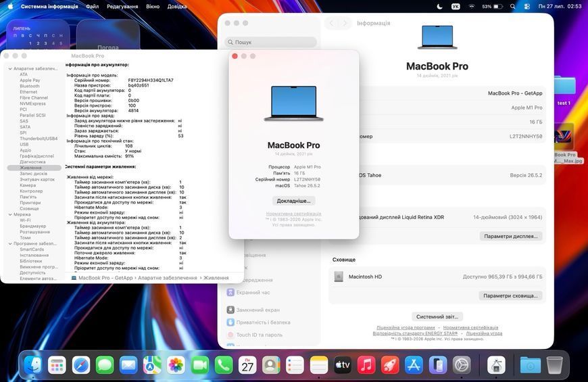This screenshot has height=382, width=588.
Task: Open Приватність і безпека in Settings
Action: 258,323
